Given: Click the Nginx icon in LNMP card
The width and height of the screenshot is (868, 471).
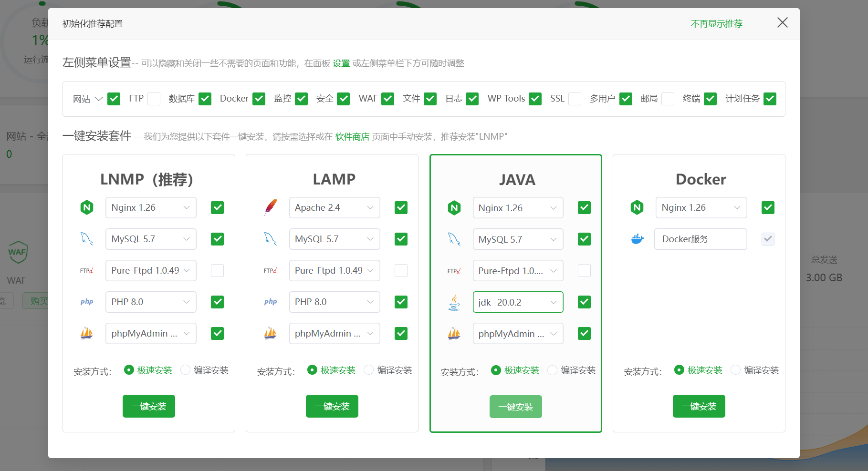Looking at the screenshot, I should click(87, 207).
